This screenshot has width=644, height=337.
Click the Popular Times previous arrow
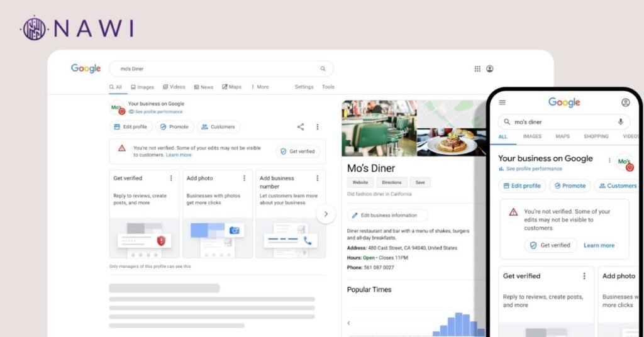348,323
